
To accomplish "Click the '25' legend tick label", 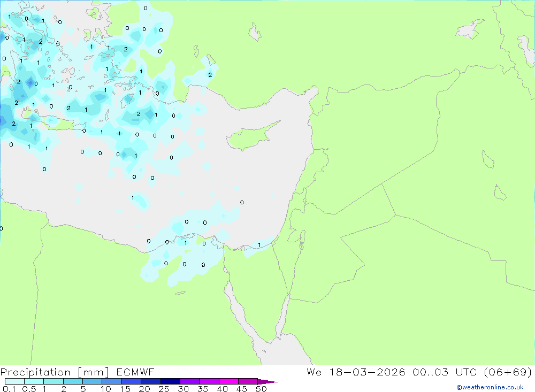I will click(164, 389).
